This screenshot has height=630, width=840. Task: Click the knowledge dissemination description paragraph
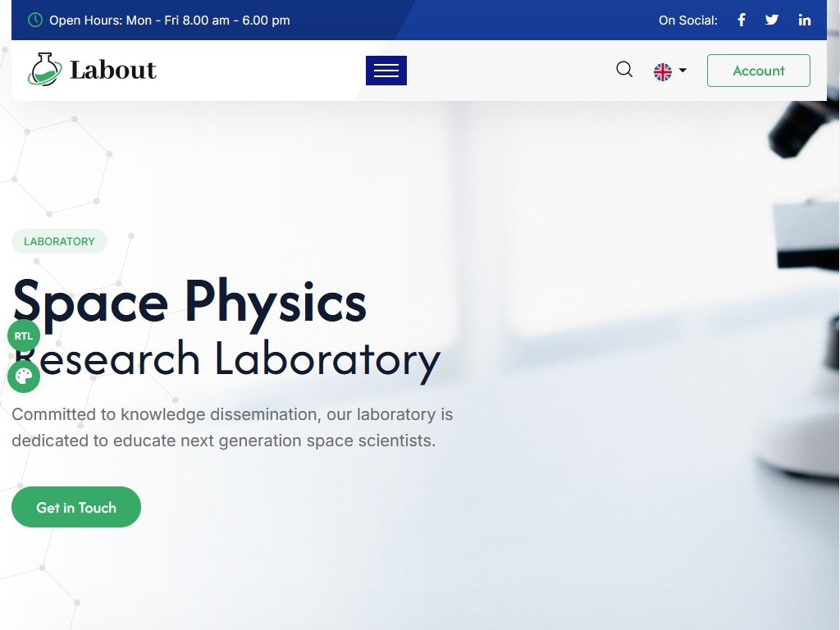tap(232, 427)
